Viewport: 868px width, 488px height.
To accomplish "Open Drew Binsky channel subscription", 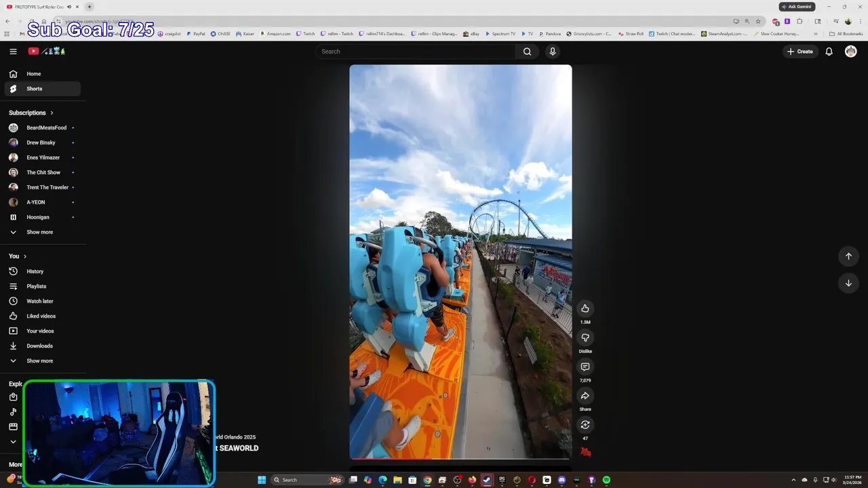I will coord(43,142).
